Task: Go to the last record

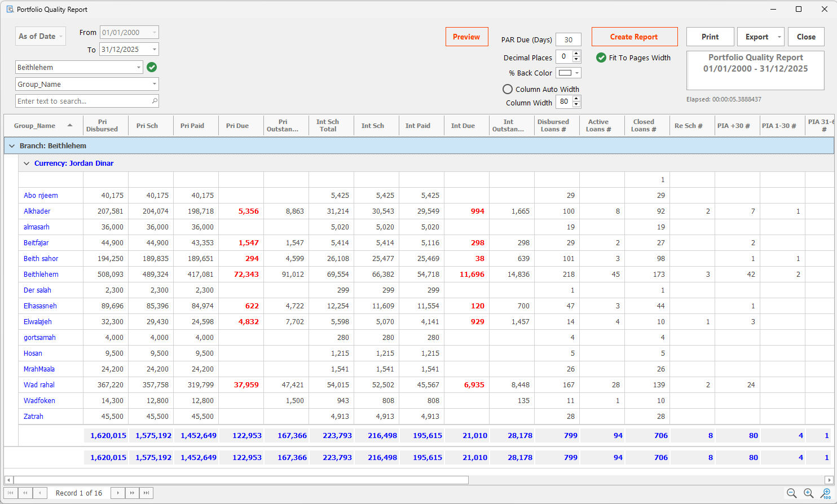Action: [x=146, y=493]
